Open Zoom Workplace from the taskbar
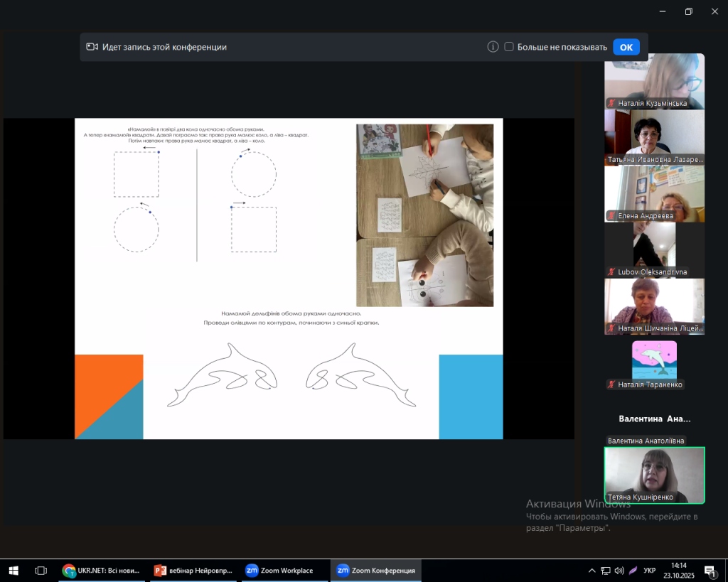This screenshot has width=728, height=582. [x=280, y=571]
